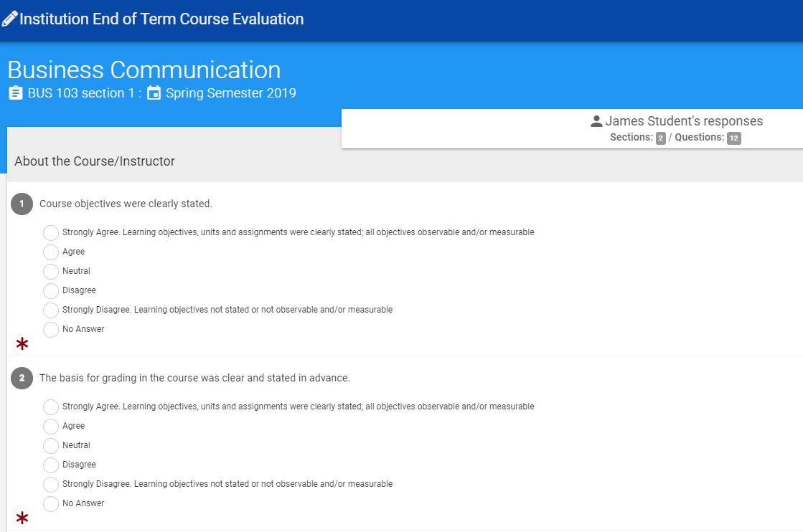
Task: Click the calendar icon before Spring Semester
Action: pos(154,93)
